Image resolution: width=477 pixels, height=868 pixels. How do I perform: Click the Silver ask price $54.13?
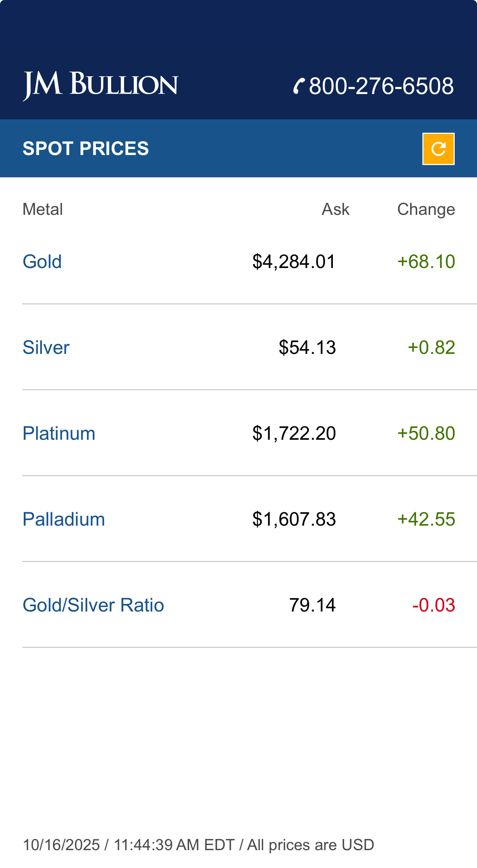[307, 347]
